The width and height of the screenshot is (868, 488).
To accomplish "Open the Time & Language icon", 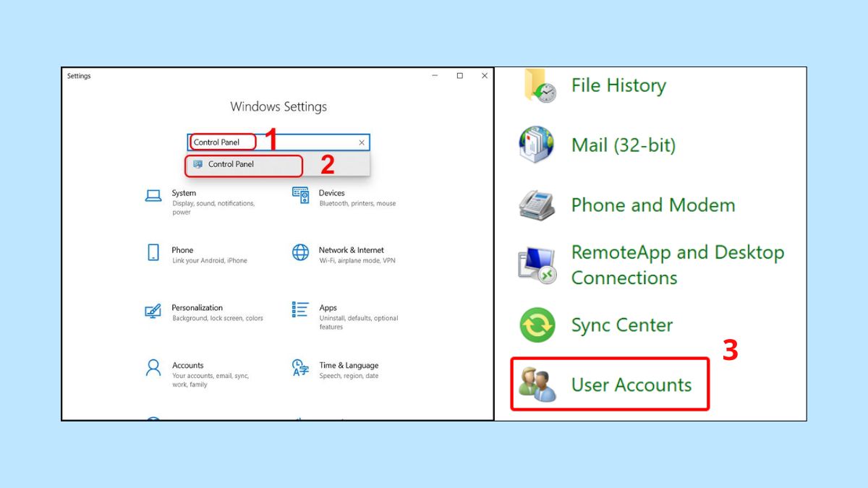I will tap(300, 367).
